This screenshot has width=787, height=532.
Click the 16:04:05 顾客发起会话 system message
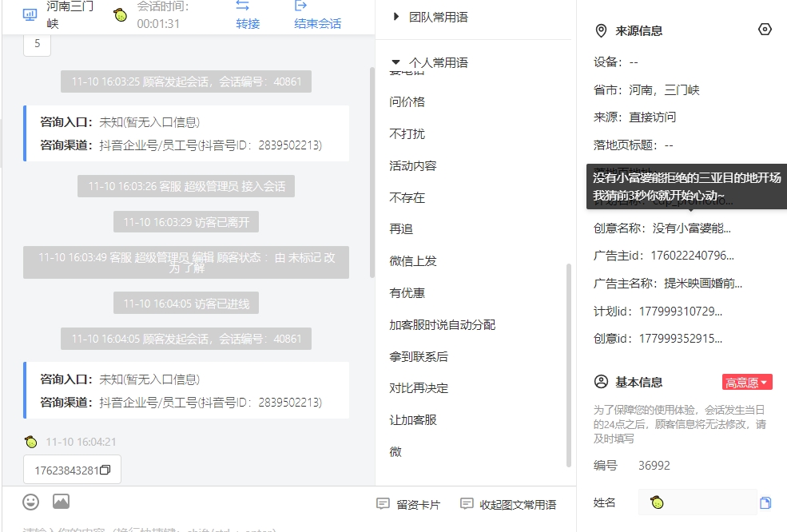(186, 339)
